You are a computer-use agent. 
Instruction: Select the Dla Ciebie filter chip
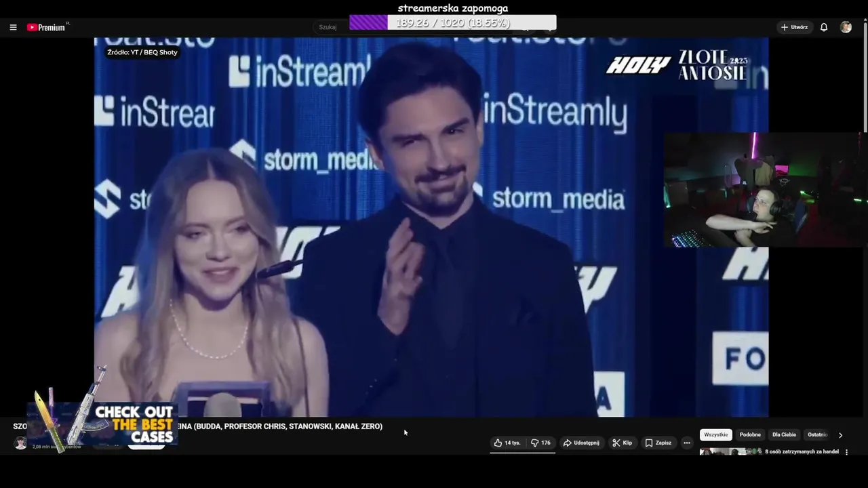[785, 434]
